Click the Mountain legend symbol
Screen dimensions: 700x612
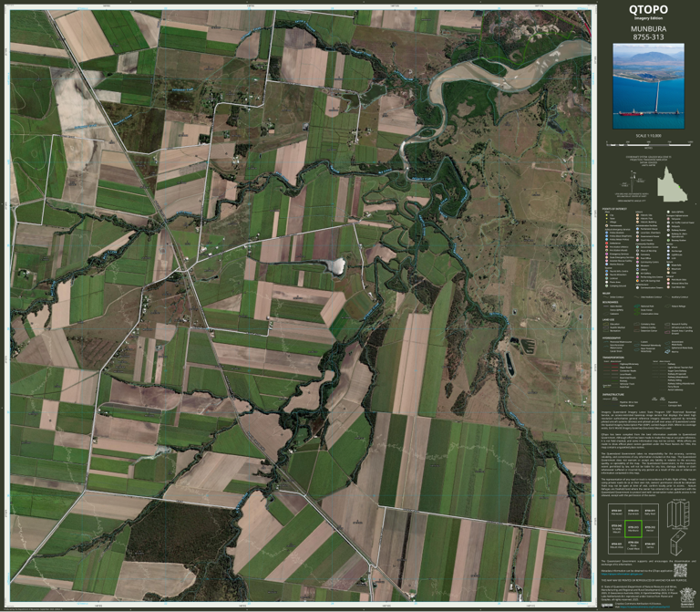(x=668, y=269)
